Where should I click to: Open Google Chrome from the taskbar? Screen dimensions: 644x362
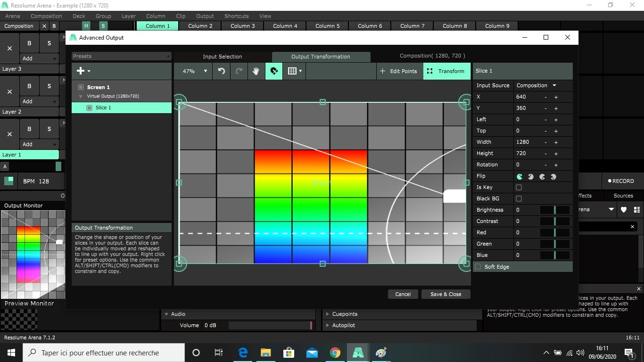tap(335, 353)
